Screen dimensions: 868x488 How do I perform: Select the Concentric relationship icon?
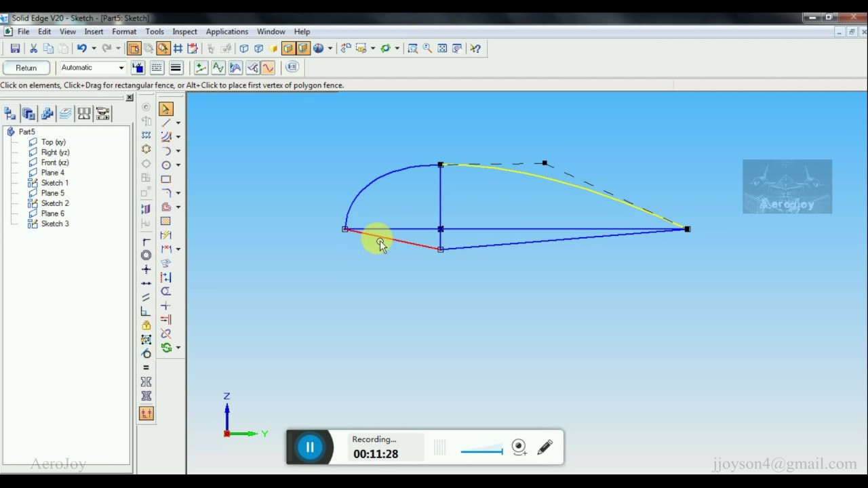(x=146, y=256)
